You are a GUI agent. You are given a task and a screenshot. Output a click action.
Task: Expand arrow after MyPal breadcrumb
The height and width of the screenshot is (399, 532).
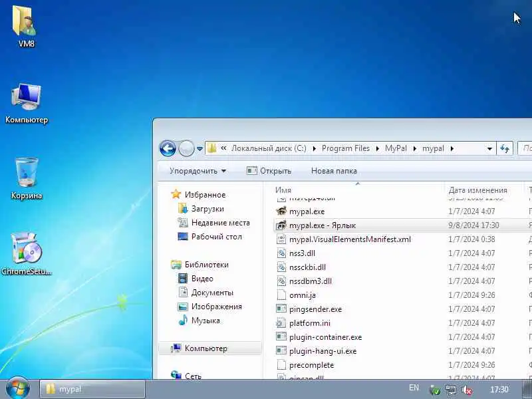point(414,148)
